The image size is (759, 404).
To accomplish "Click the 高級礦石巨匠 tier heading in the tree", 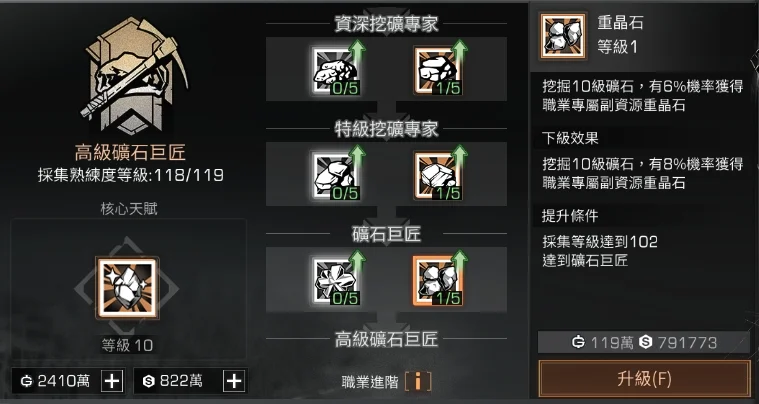I will [x=387, y=339].
